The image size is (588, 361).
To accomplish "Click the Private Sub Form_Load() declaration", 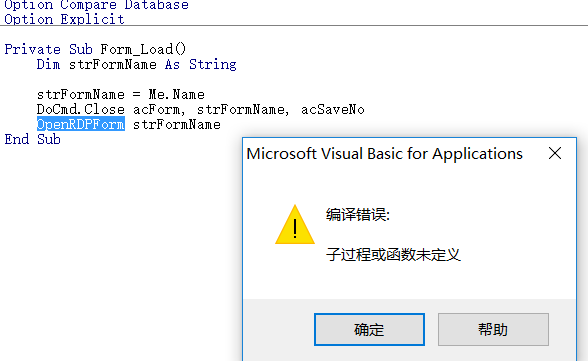I will click(x=95, y=49).
